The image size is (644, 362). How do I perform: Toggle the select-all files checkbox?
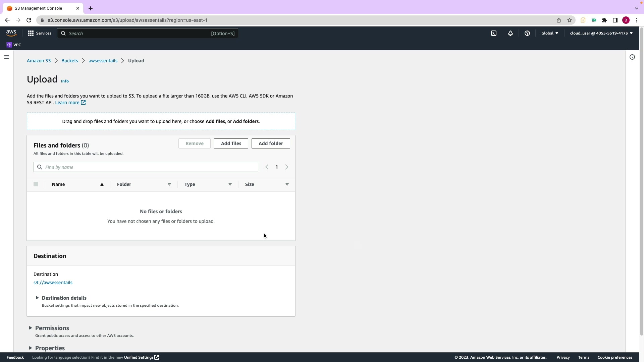coord(36,184)
